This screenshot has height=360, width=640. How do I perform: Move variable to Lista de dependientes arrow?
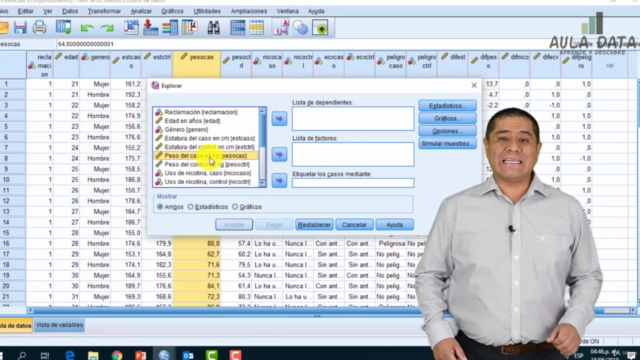(x=279, y=119)
